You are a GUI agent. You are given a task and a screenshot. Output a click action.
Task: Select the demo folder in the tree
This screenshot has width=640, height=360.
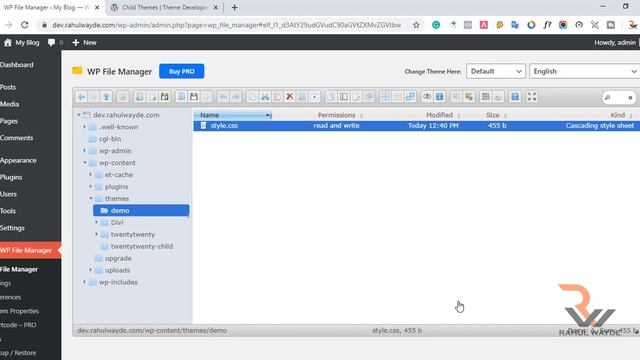141,211
